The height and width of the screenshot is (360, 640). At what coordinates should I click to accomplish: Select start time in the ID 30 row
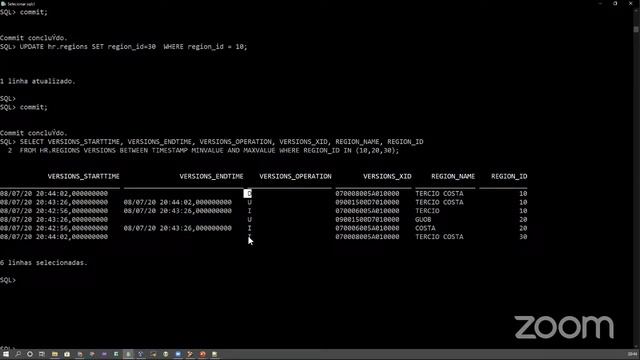tap(54, 237)
